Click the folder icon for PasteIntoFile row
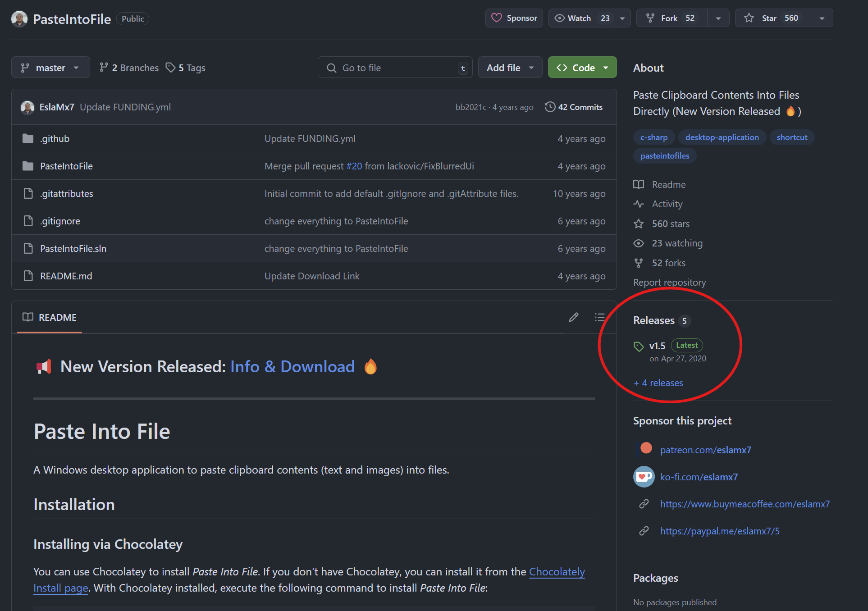 28,166
